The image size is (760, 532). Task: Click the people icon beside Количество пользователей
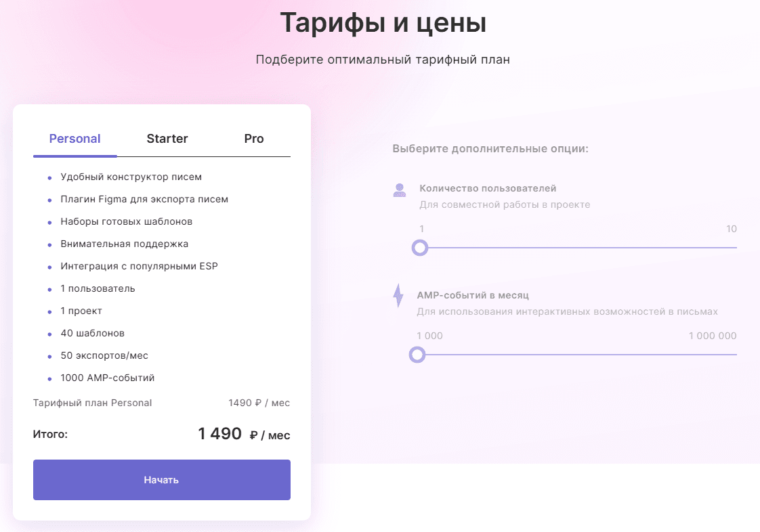pyautogui.click(x=400, y=190)
